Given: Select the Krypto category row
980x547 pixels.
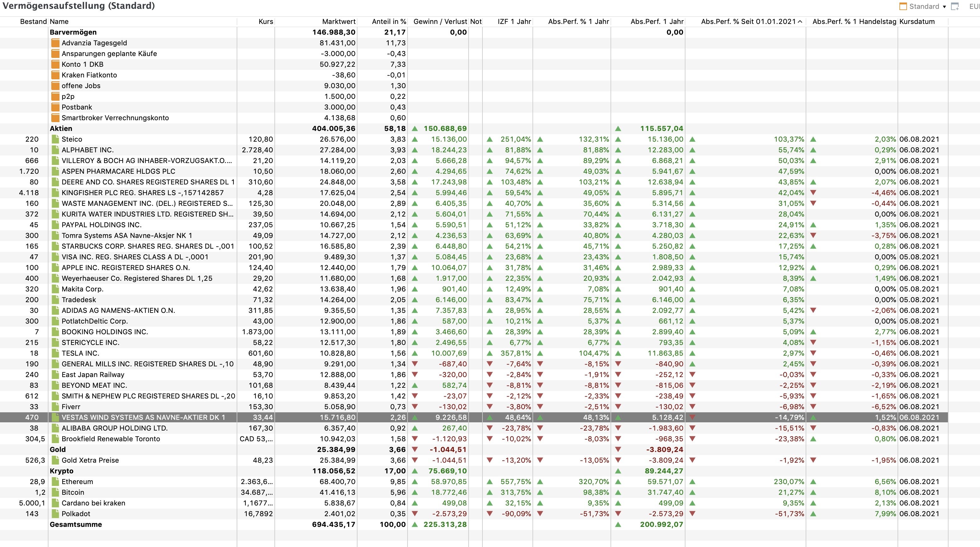Looking at the screenshot, I should click(x=62, y=471).
